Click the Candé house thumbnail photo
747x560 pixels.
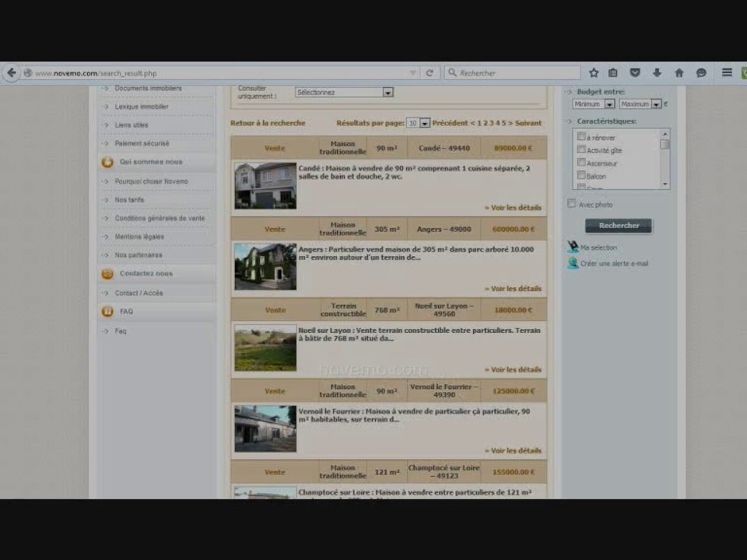pyautogui.click(x=265, y=186)
